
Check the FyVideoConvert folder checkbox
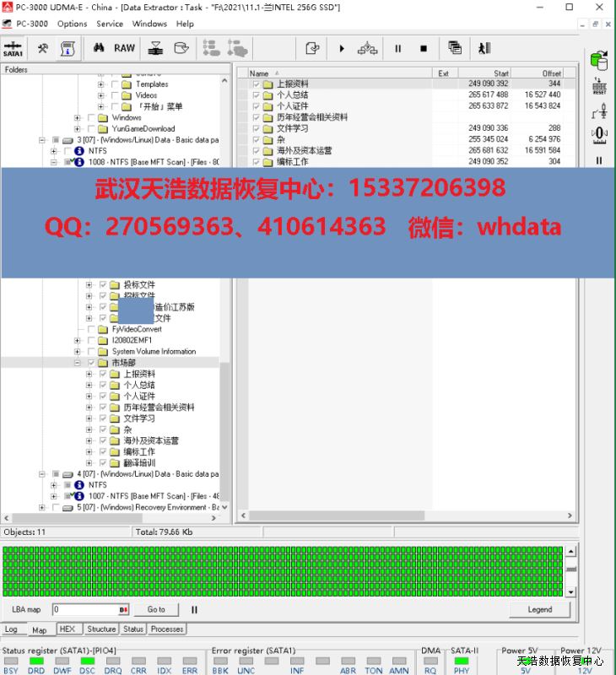tap(91, 329)
